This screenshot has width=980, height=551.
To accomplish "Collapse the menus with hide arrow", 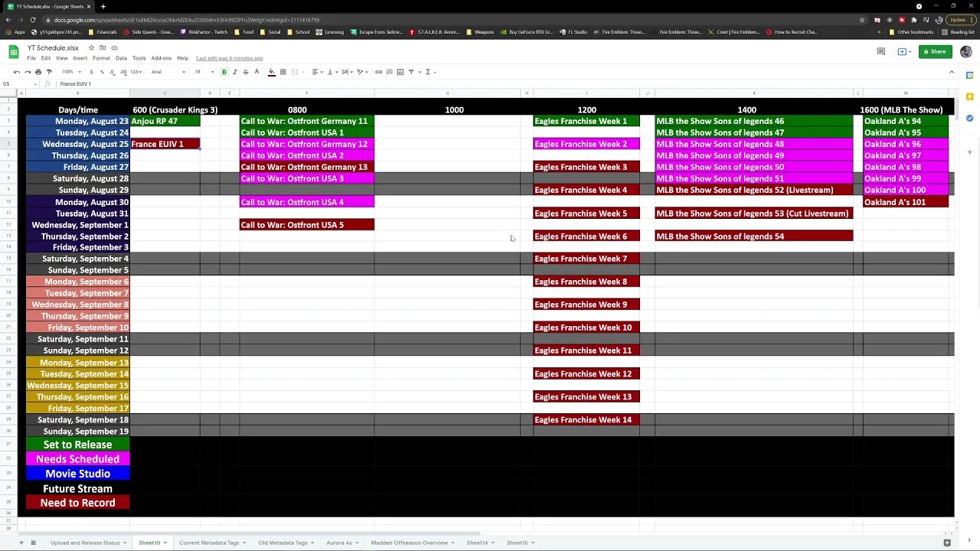I will 952,72.
